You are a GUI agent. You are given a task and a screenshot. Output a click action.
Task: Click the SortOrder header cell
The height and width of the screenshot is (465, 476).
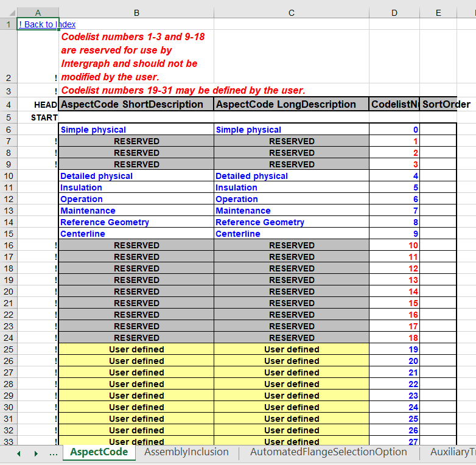click(438, 105)
